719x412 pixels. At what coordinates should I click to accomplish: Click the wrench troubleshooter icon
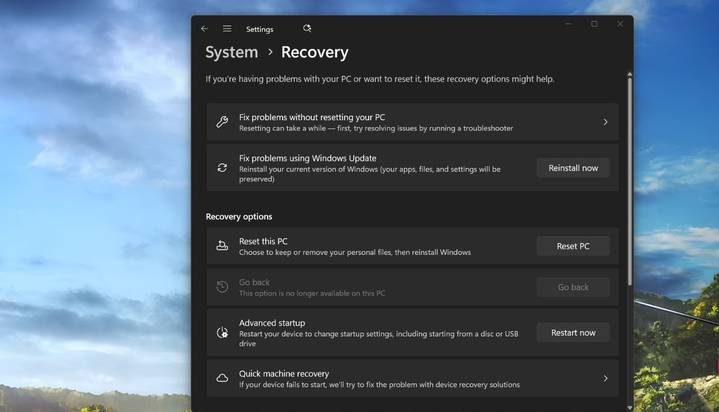[222, 122]
